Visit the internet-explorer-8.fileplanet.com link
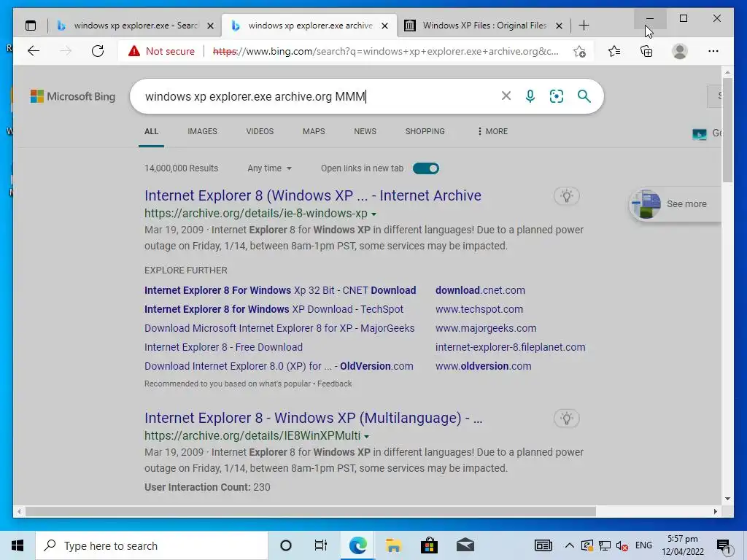 (510, 348)
